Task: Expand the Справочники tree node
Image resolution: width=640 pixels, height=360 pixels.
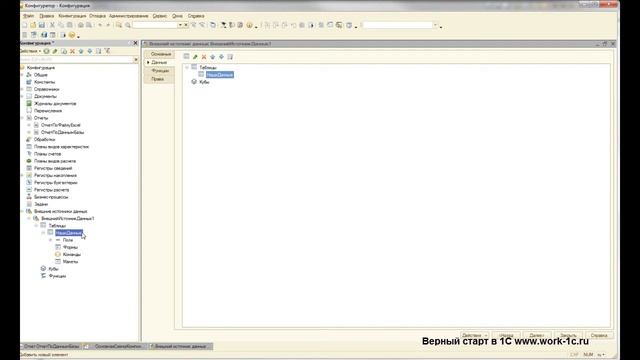Action: click(23, 89)
